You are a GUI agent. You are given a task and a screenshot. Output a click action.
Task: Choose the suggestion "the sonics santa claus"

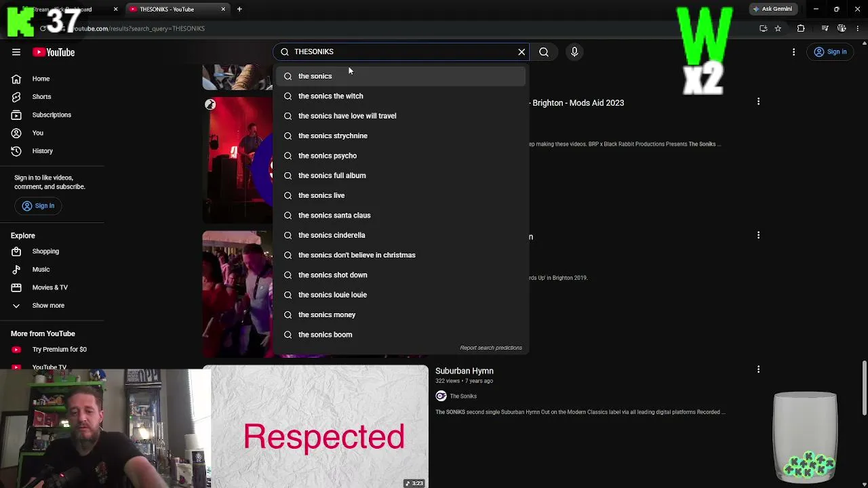tap(400, 216)
